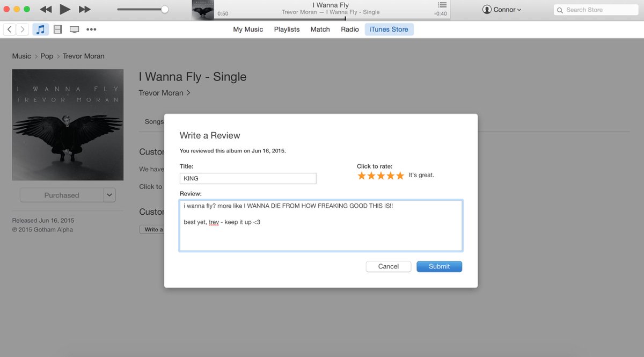
Task: Open the Trevor Moran artist link
Action: click(164, 93)
